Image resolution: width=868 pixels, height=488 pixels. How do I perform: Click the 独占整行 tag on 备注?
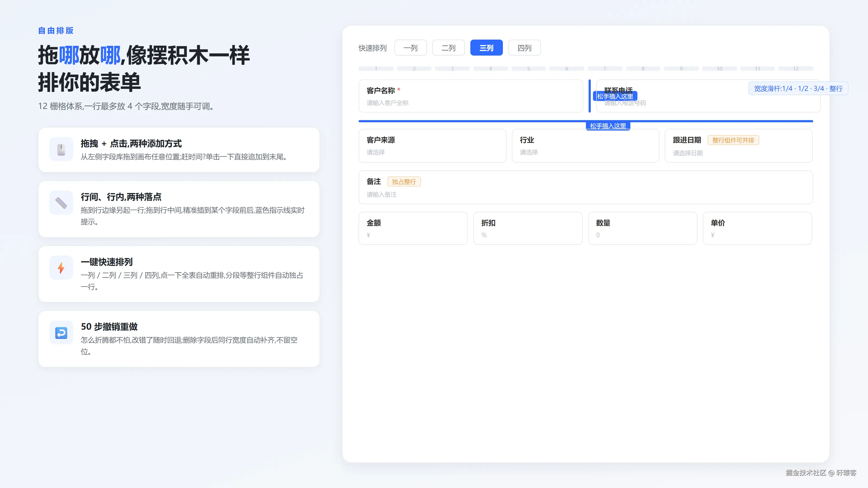point(404,182)
